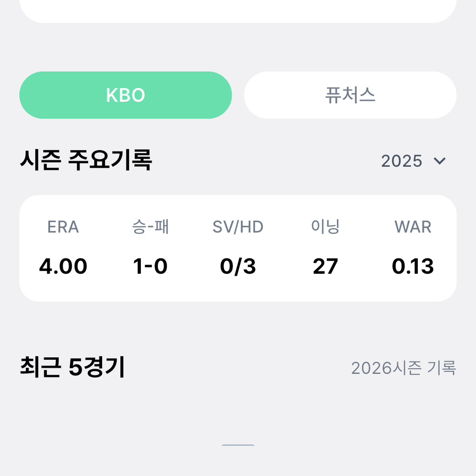Image resolution: width=476 pixels, height=476 pixels.
Task: Tap the WAR column label
Action: point(413,227)
